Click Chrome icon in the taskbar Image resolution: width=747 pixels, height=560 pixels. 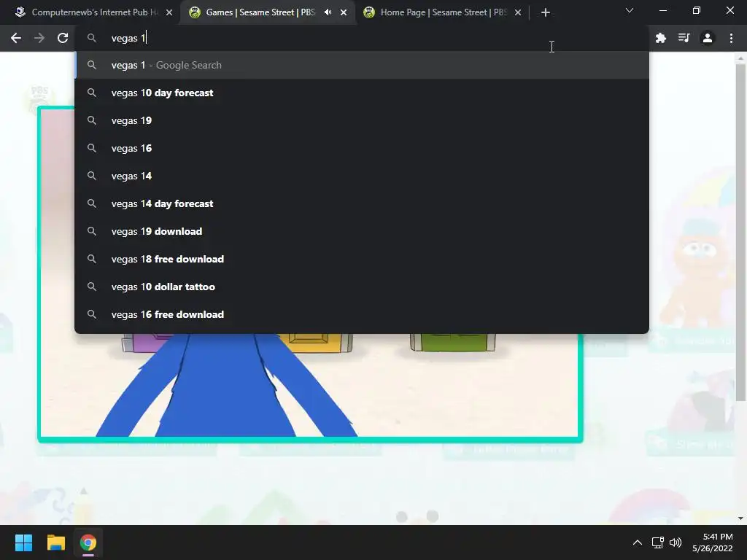[88, 542]
